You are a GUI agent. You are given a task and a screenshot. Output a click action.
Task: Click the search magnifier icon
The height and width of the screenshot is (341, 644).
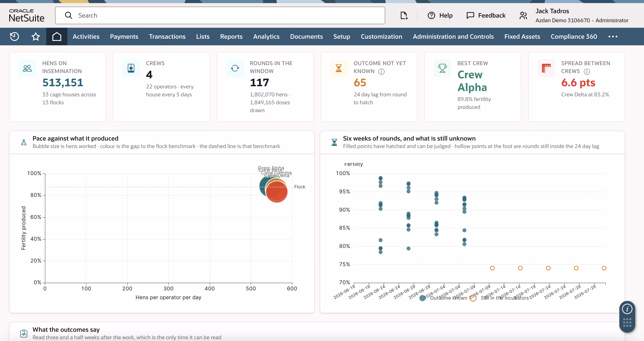[x=68, y=15]
